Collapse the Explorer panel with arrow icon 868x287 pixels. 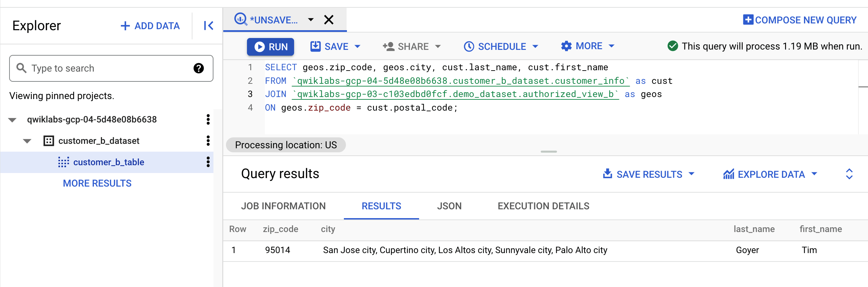click(x=208, y=26)
